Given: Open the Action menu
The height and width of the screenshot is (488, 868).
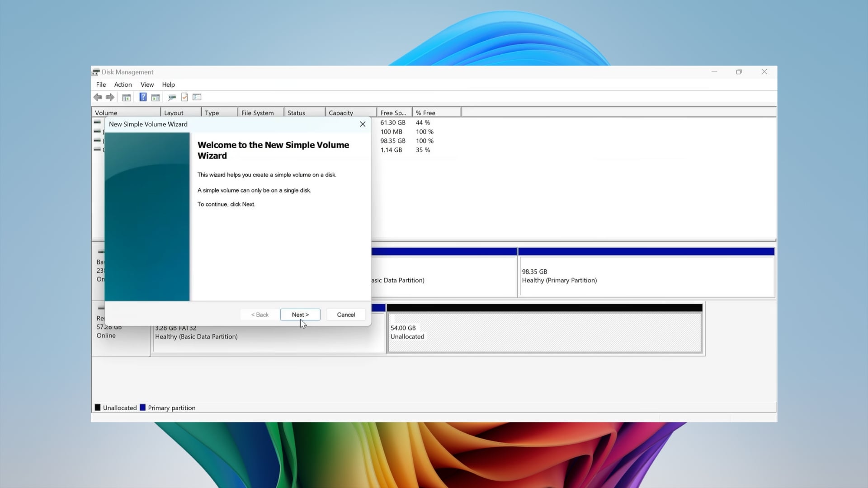Looking at the screenshot, I should pos(123,84).
